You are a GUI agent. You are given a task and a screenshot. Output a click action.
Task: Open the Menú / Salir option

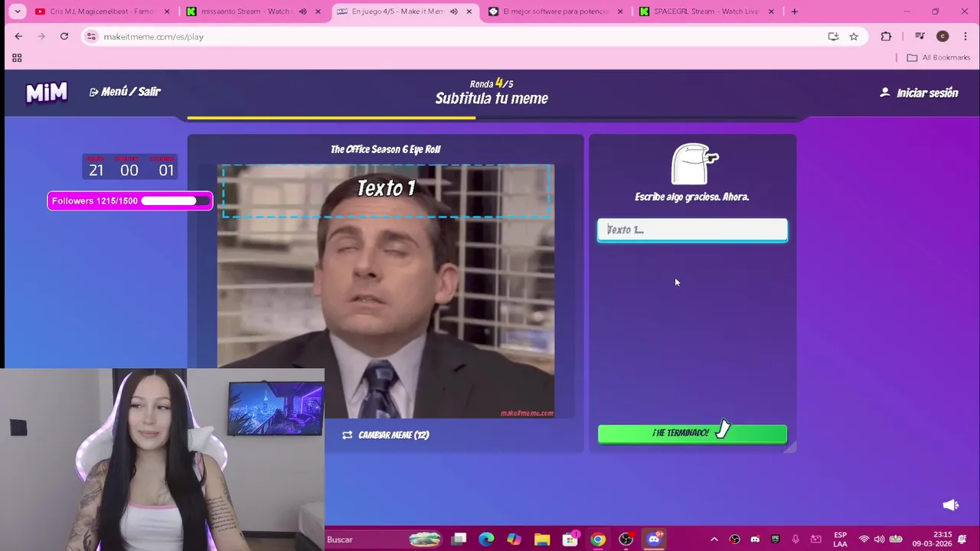(x=125, y=92)
